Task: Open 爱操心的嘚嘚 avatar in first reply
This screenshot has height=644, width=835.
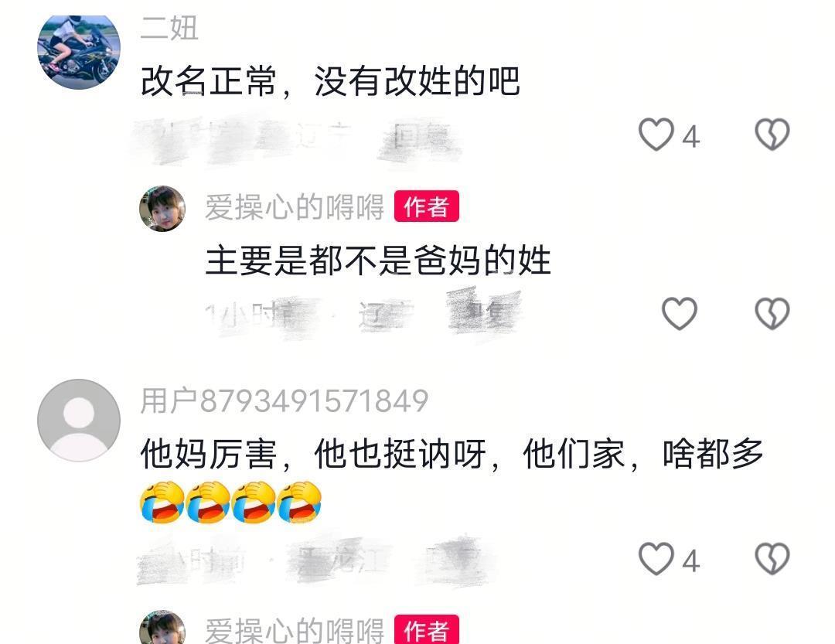Action: click(162, 208)
